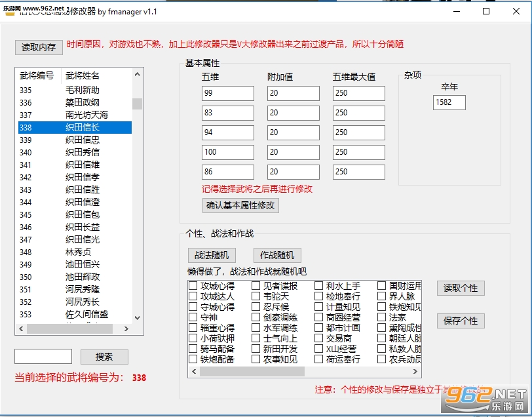Select general 352 河尻秀长
The width and height of the screenshot is (532, 417).
75,302
